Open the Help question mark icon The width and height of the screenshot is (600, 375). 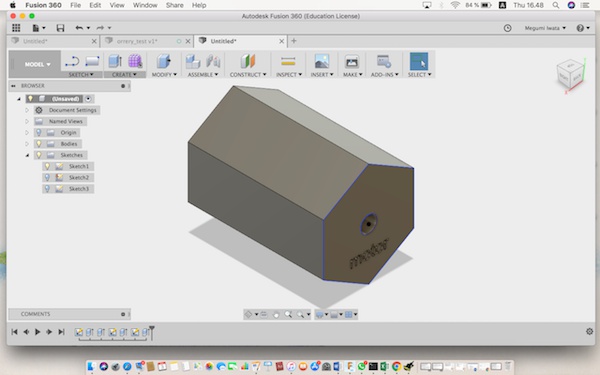click(x=580, y=28)
